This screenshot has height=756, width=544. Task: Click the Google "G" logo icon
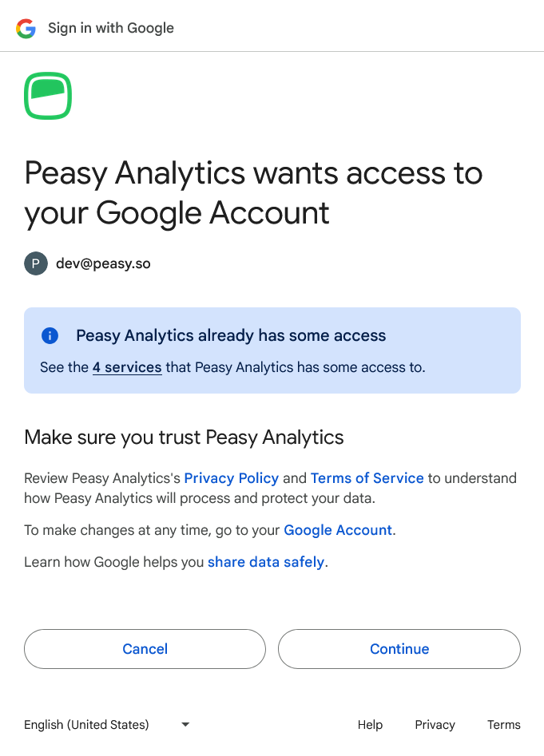tap(26, 29)
